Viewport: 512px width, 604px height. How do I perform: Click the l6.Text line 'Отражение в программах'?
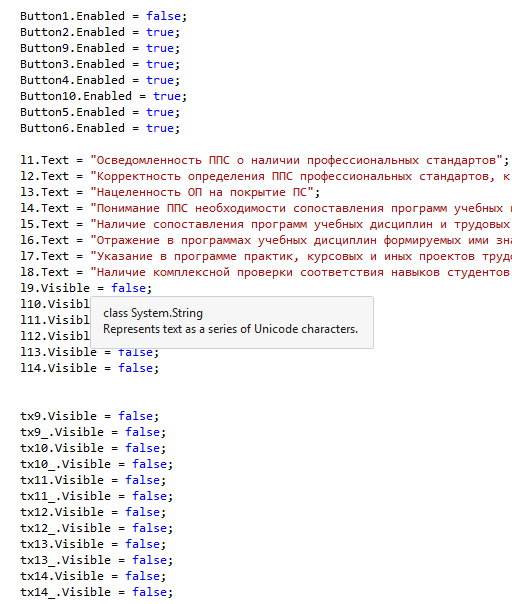[x=266, y=240]
